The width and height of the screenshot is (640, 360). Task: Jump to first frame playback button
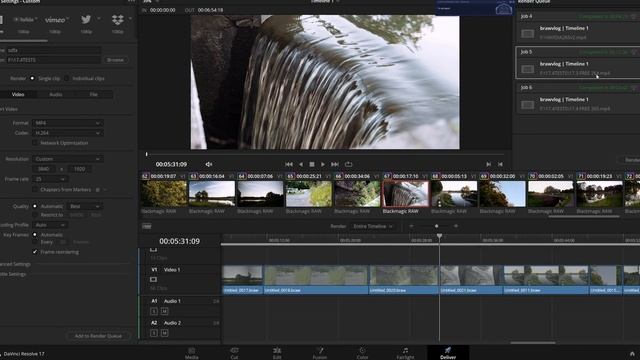click(x=289, y=164)
